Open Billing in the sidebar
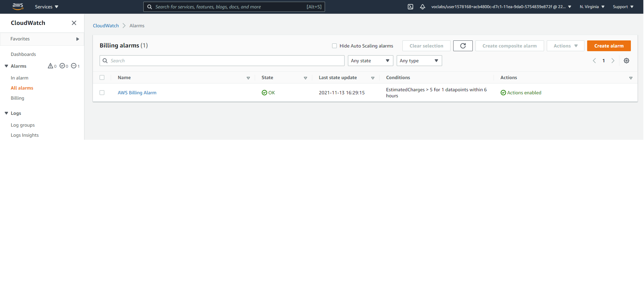644x294 pixels. [17, 98]
